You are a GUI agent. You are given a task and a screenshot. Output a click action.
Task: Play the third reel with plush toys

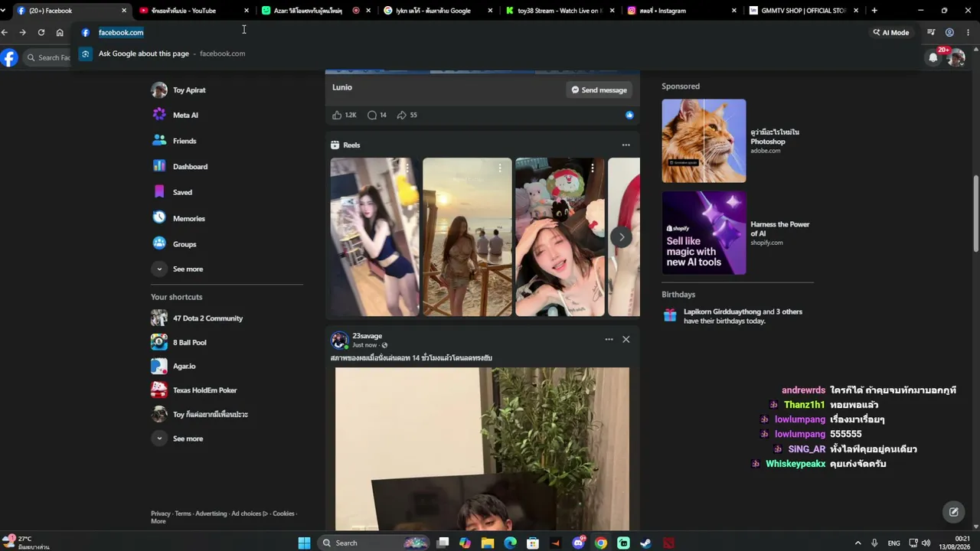[560, 236]
